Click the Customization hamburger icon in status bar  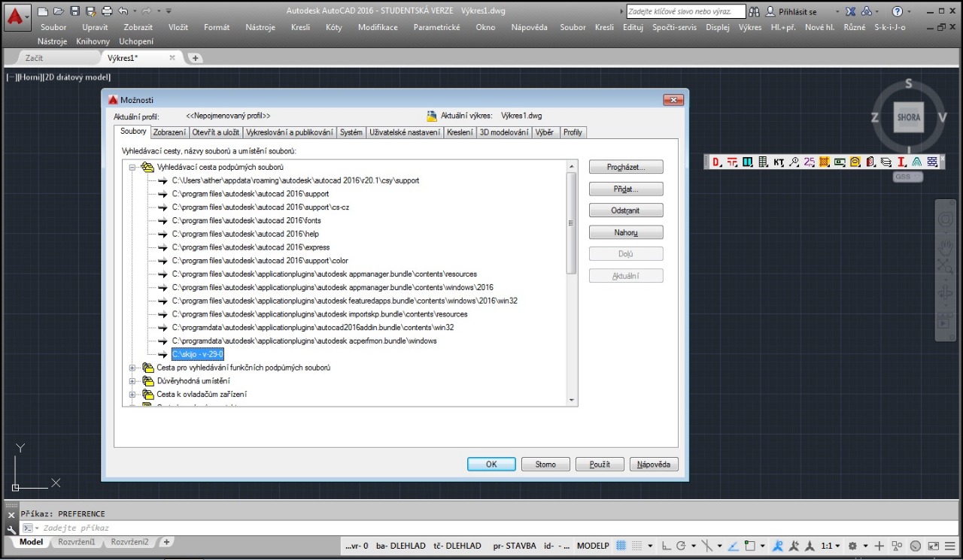(x=950, y=546)
